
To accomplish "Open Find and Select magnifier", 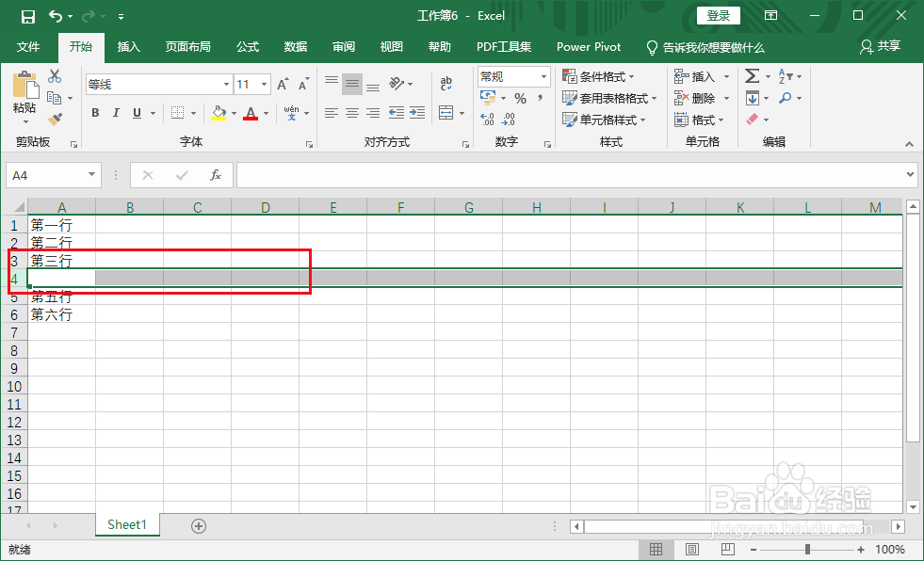I will [785, 98].
